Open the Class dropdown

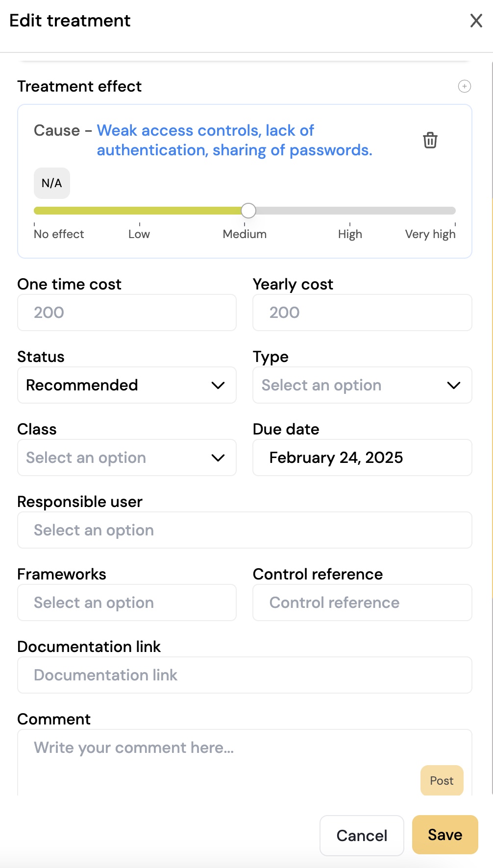point(127,458)
